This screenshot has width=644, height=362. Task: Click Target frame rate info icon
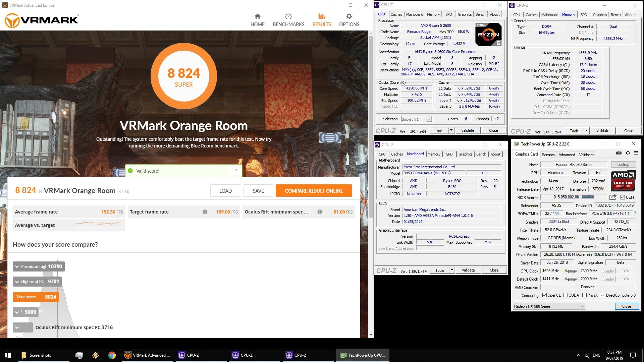point(205,212)
